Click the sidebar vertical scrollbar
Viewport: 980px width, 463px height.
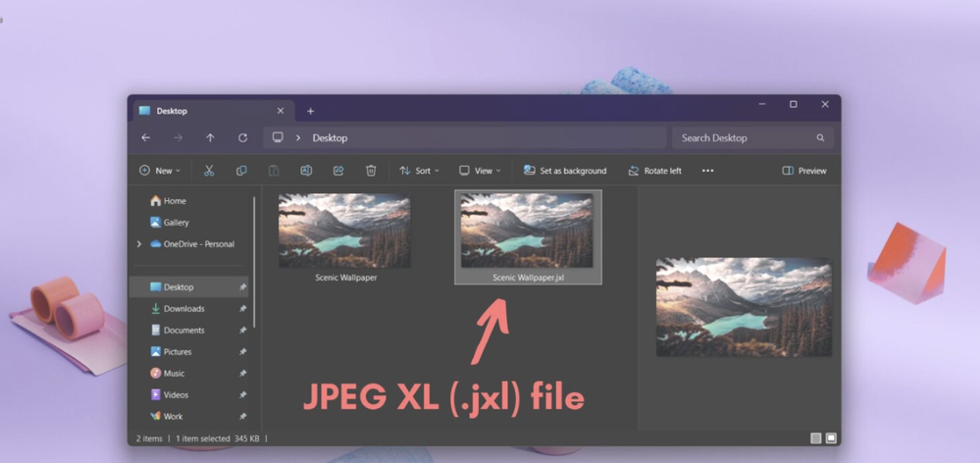[254, 262]
